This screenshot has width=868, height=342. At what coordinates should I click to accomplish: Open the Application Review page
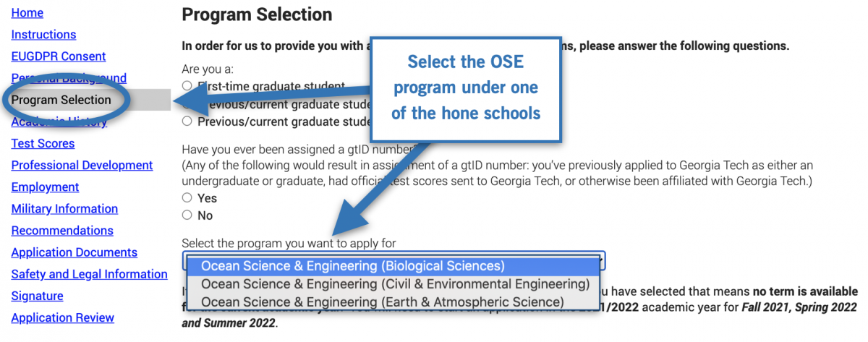click(x=62, y=317)
